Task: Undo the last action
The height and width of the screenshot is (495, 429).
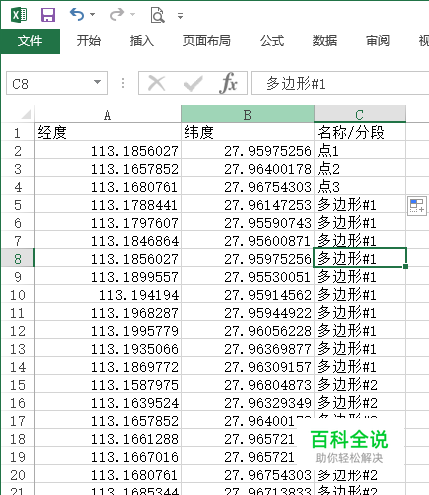Action: [77, 15]
